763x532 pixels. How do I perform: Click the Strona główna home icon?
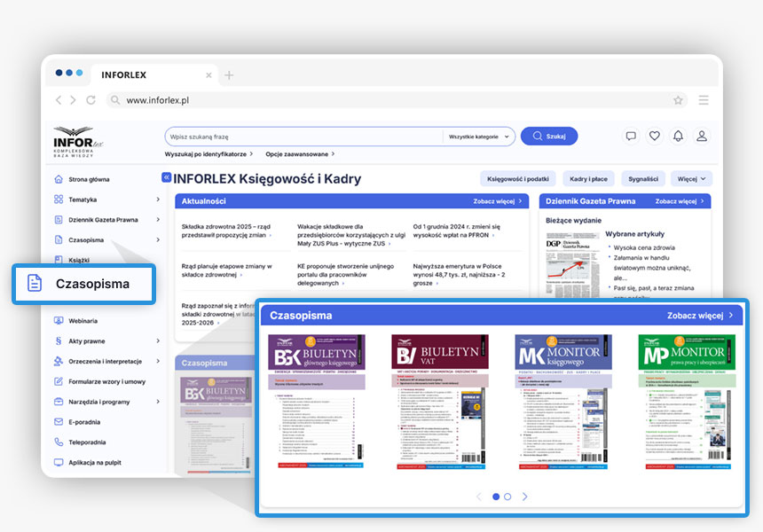pos(59,179)
